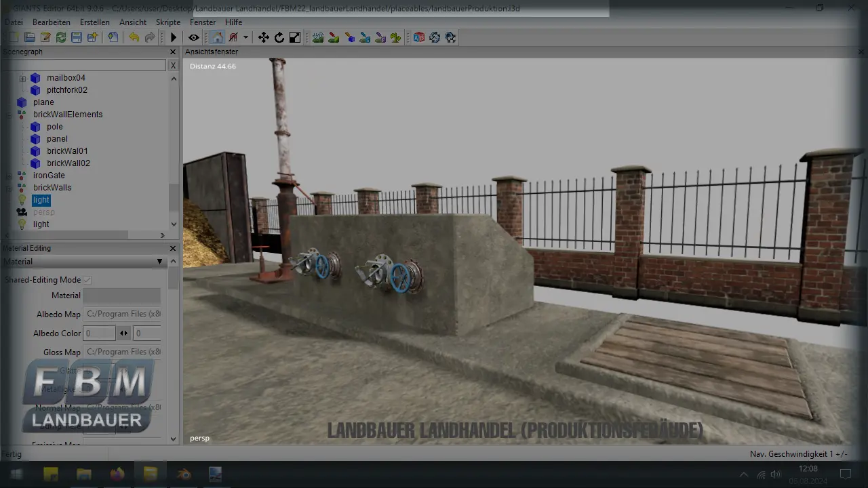868x488 pixels.
Task: Click the Save floppy disk icon
Action: [x=76, y=37]
